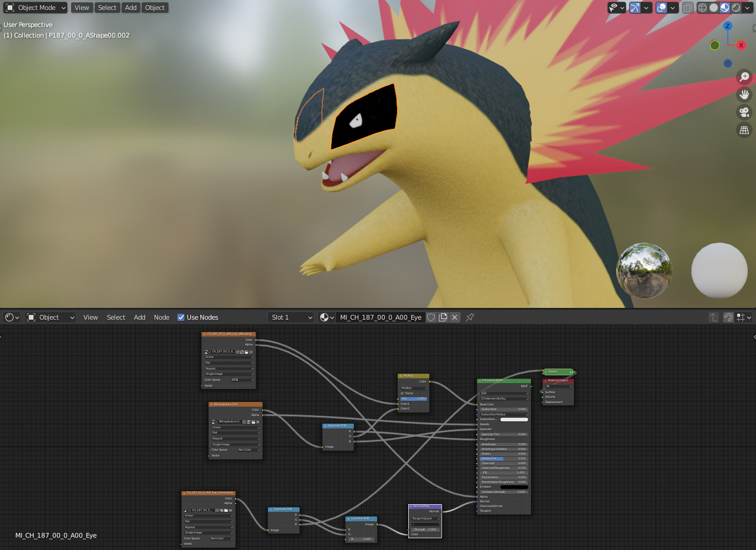Viewport: 756px width, 550px height.
Task: Select rendered viewport shading
Action: pos(736,8)
